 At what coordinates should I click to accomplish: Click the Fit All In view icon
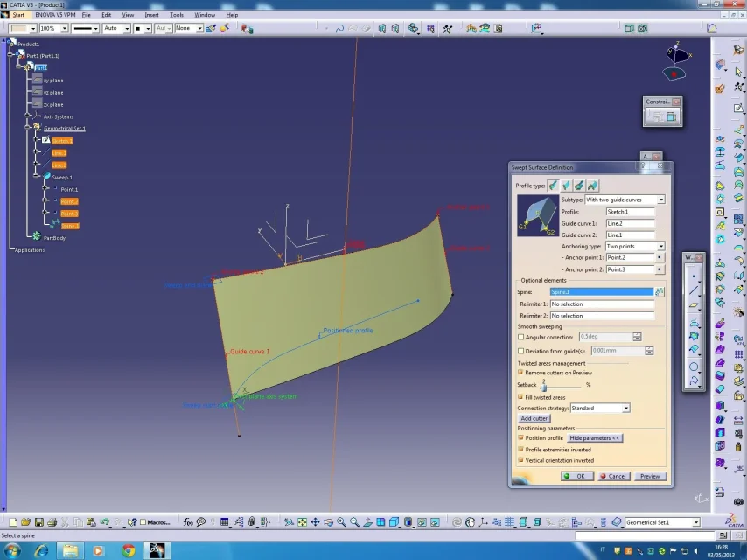tap(302, 522)
